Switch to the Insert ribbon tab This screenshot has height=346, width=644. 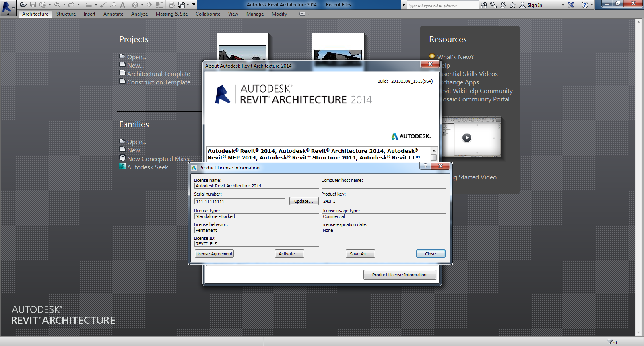[89, 14]
